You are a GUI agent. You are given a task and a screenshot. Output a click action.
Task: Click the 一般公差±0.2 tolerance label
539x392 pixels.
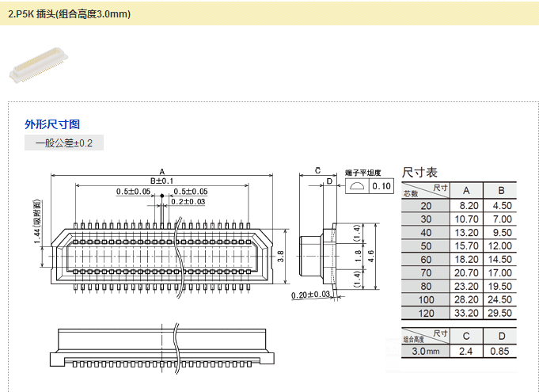(64, 143)
